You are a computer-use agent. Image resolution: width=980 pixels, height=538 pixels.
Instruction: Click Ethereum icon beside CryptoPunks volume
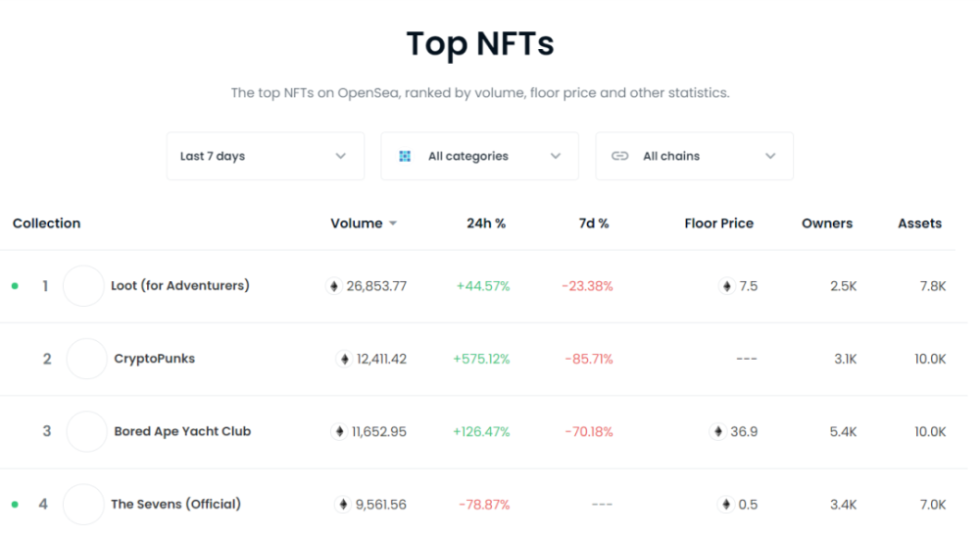pos(344,360)
